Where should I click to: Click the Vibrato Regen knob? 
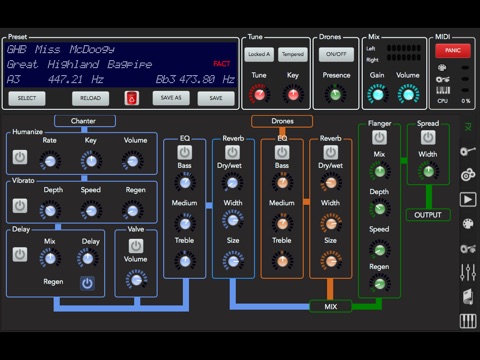tap(133, 211)
